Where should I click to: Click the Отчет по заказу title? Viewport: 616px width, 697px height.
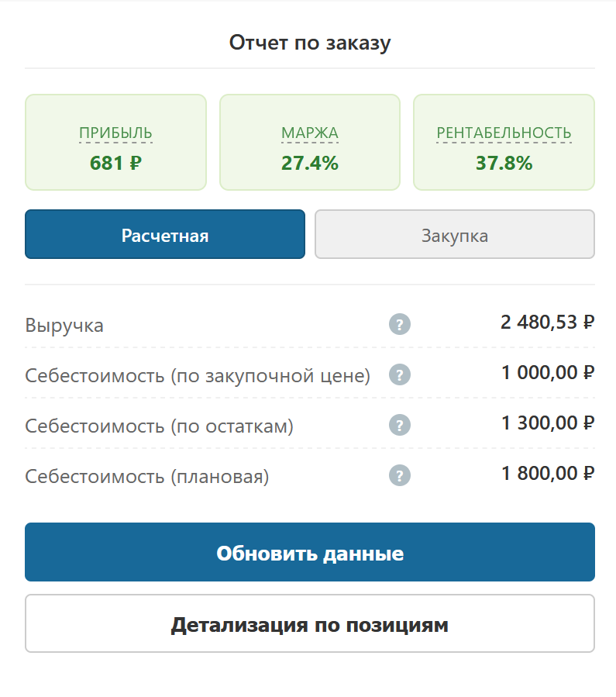(308, 43)
